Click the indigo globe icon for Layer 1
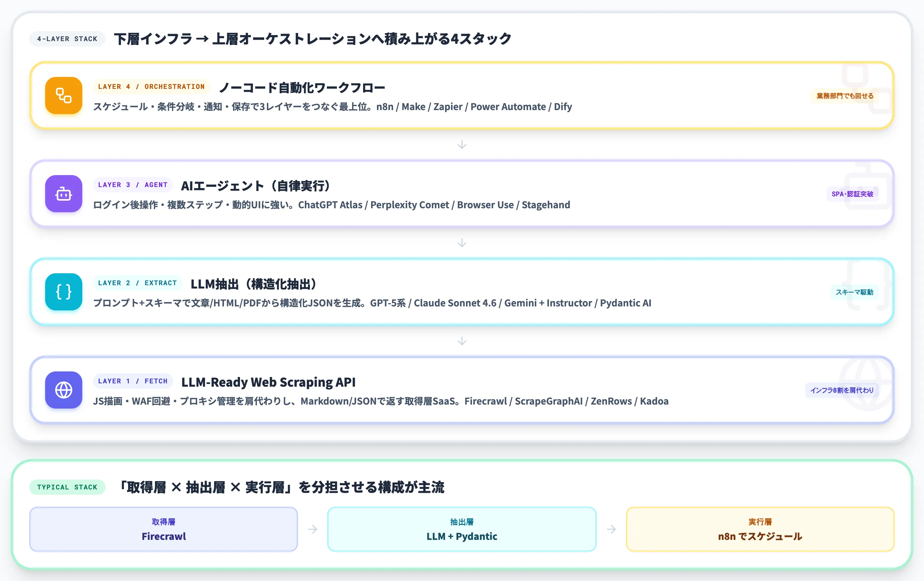Screen dimensions: 924x581 click(64, 390)
